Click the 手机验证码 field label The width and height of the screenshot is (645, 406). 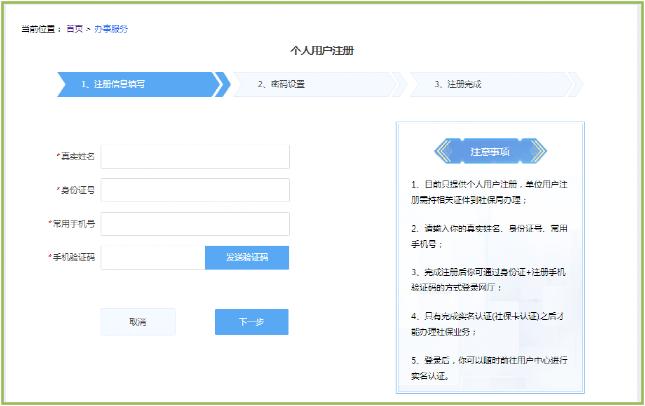click(x=72, y=257)
